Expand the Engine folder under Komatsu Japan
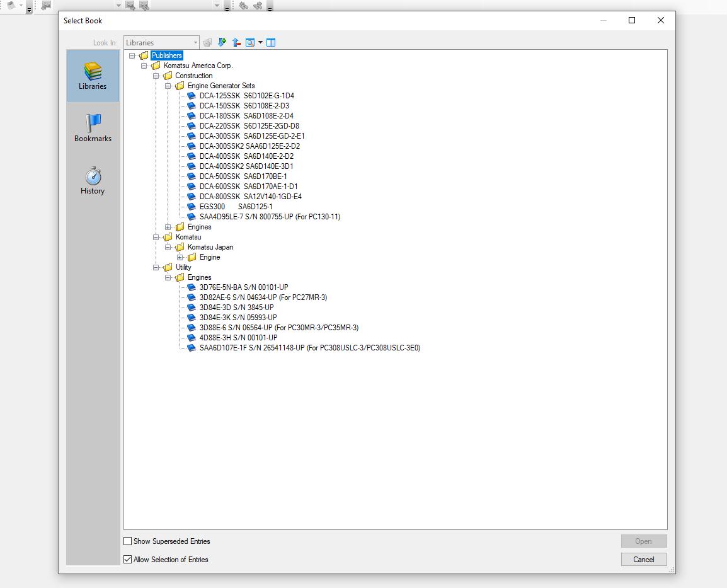727x588 pixels. point(180,257)
